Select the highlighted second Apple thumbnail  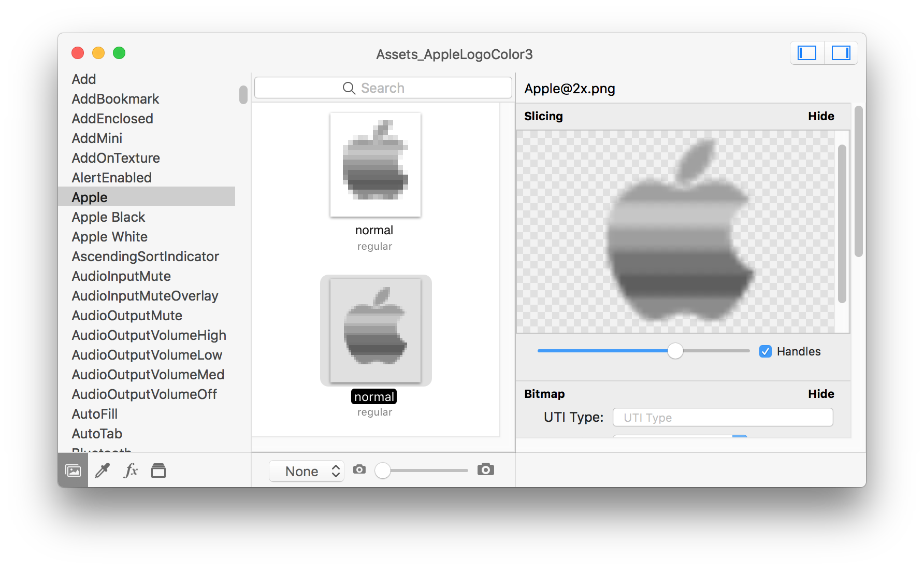[376, 331]
